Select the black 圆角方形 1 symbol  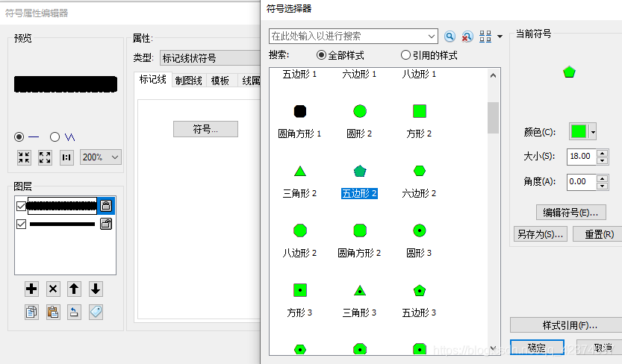[x=300, y=111]
